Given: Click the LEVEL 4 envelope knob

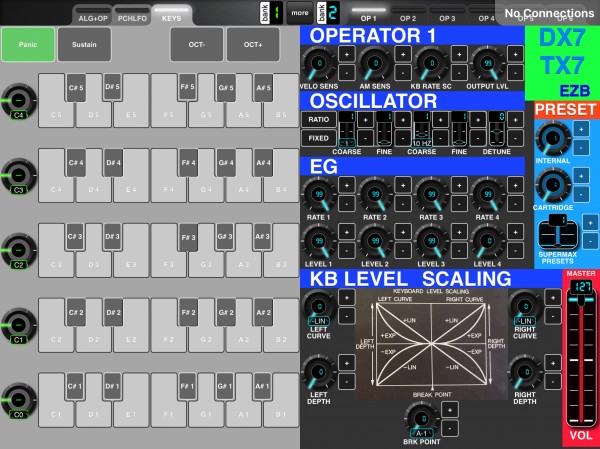Looking at the screenshot, I should coord(488,242).
